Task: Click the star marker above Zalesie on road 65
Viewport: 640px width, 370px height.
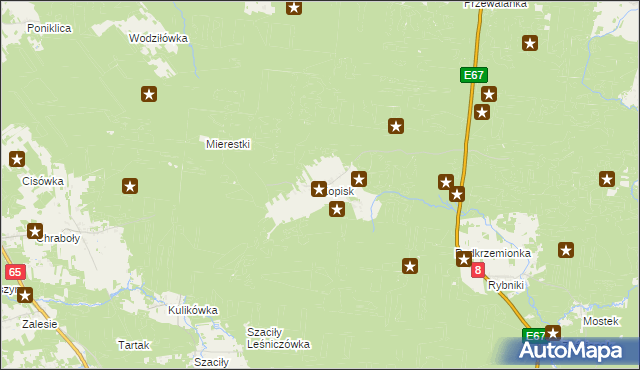Action: [x=25, y=295]
